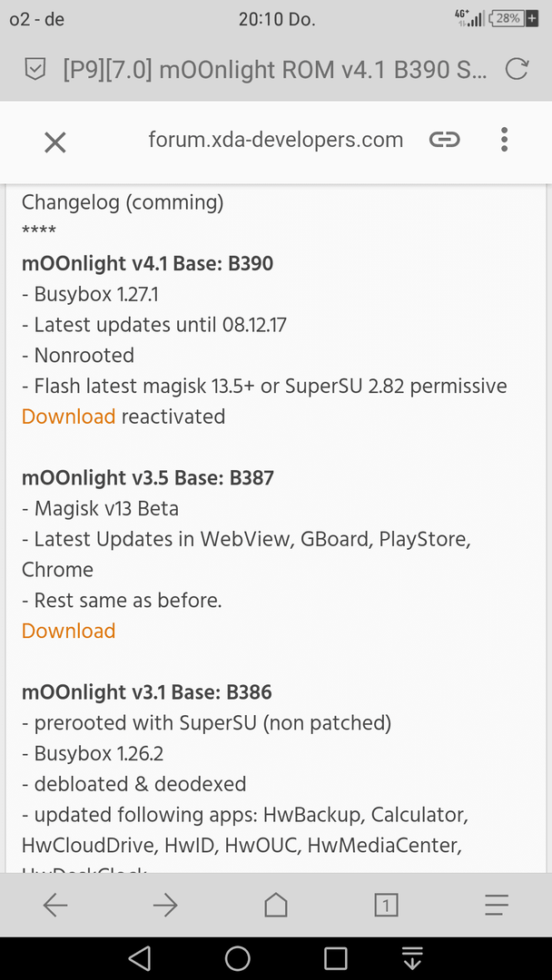
Task: Tap the hide navigation bar arrow icon
Action: click(412, 957)
